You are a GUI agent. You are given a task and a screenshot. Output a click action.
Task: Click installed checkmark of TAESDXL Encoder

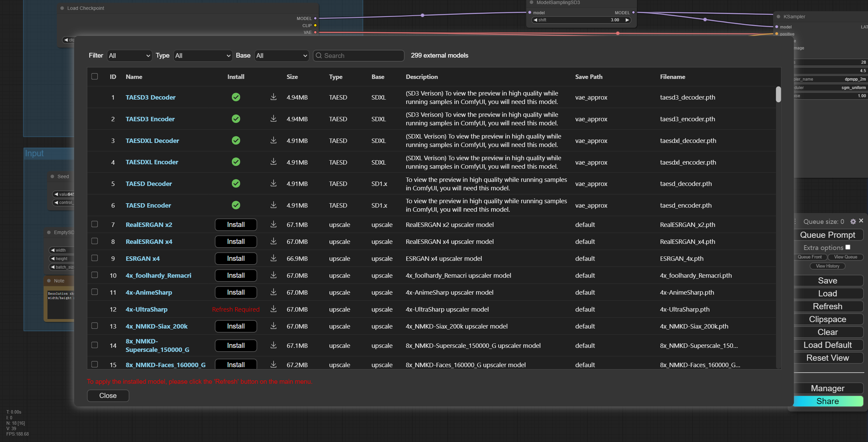tap(236, 162)
